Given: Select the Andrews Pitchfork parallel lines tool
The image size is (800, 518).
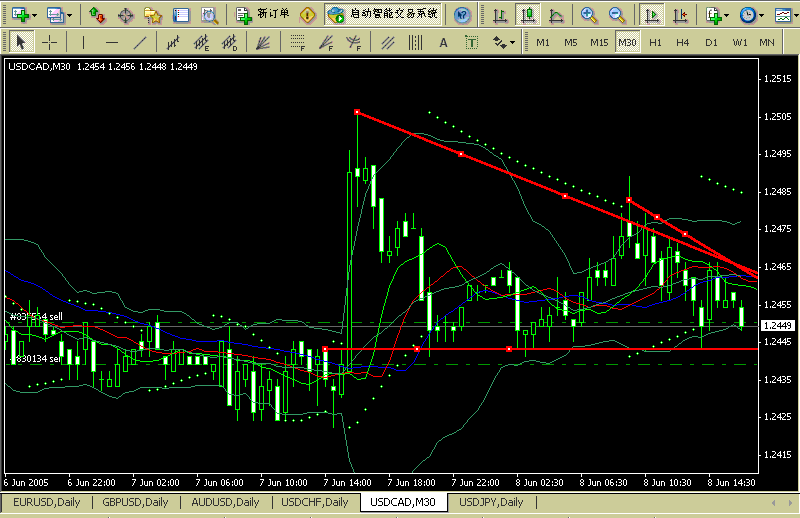Looking at the screenshot, I should pos(388,42).
